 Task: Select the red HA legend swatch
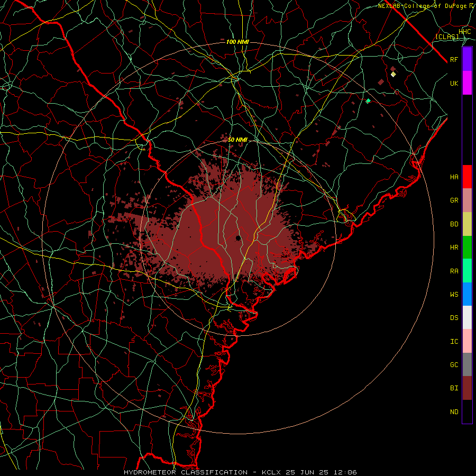(x=467, y=177)
